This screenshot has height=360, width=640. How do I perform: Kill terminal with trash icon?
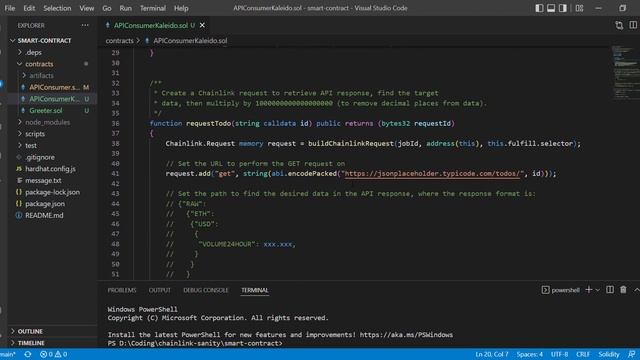click(x=623, y=290)
